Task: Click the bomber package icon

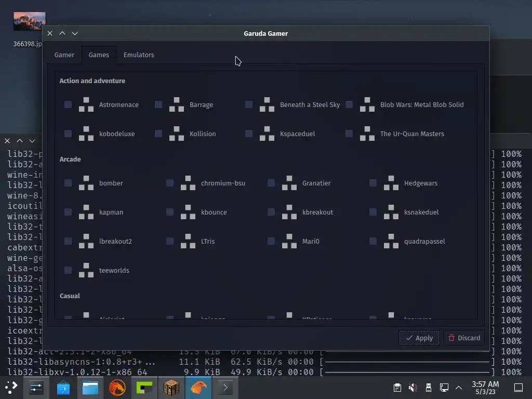Action: coord(86,183)
